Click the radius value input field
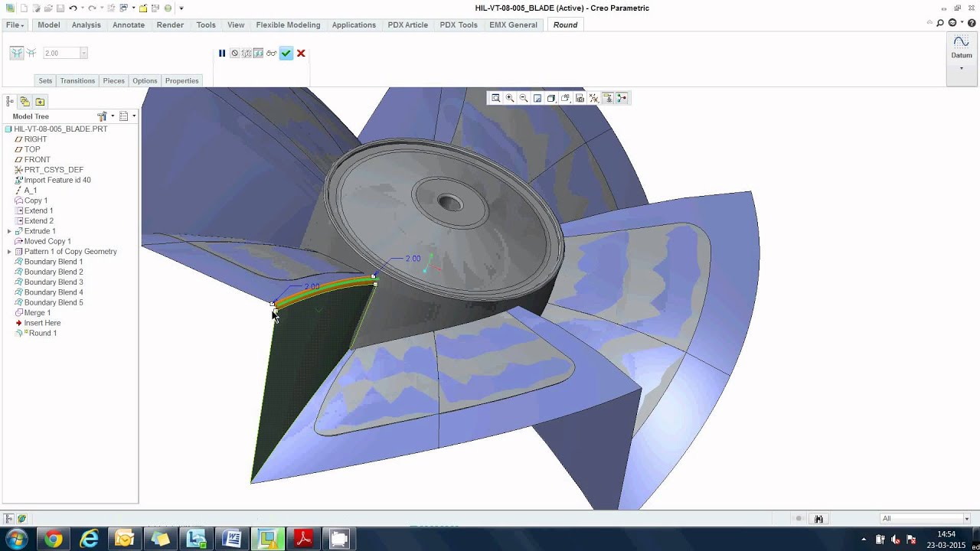 60,53
